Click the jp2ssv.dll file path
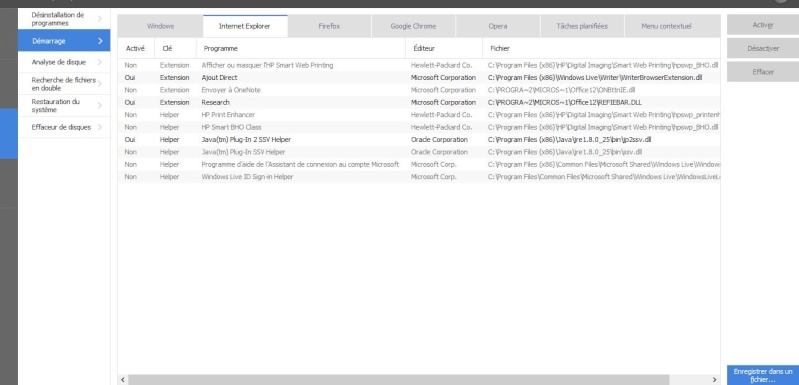 (x=569, y=140)
